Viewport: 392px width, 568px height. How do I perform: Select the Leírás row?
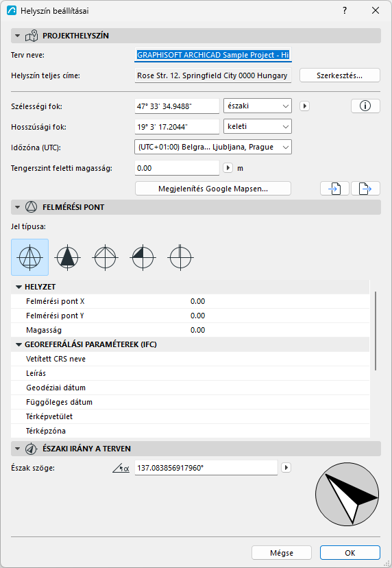191,373
